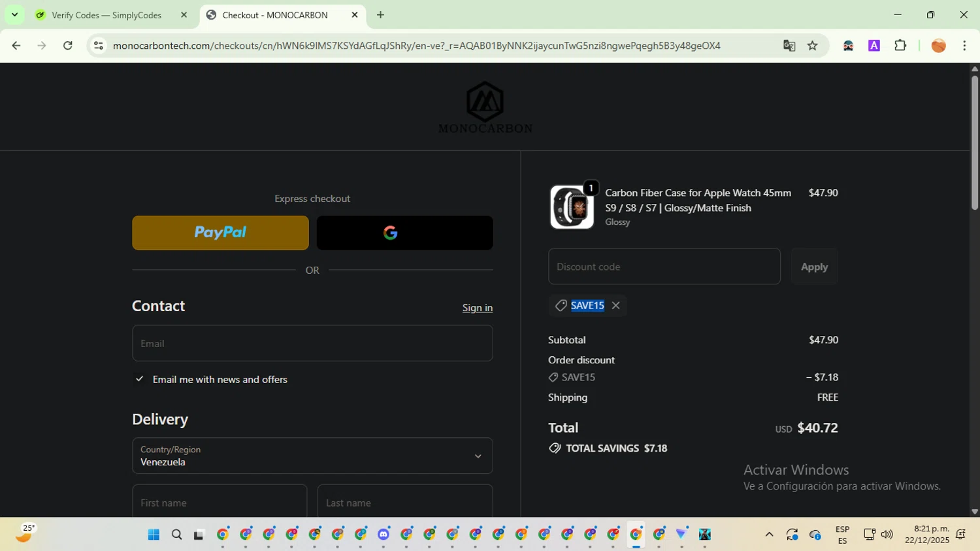Click the Glossy variant label
The height and width of the screenshot is (551, 980).
click(x=617, y=222)
